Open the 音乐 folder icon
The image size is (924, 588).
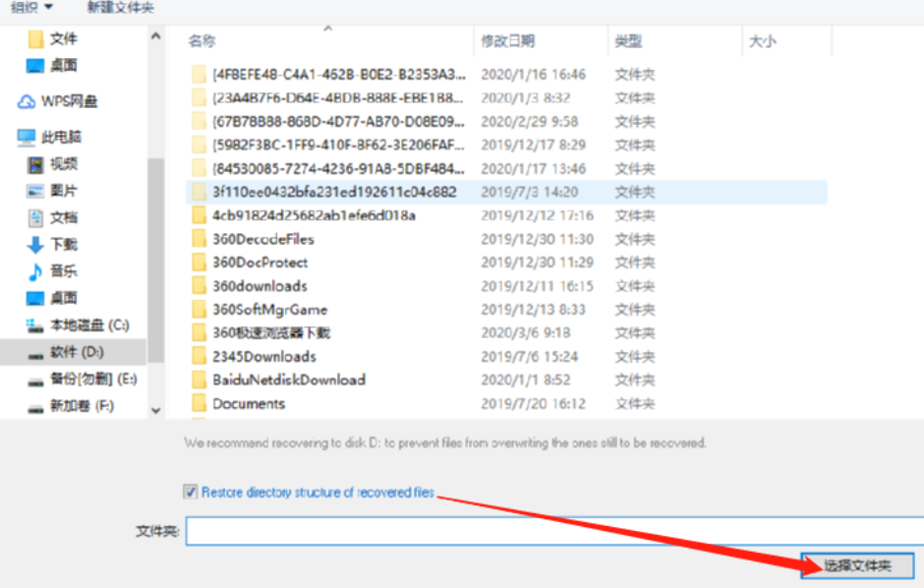(35, 271)
